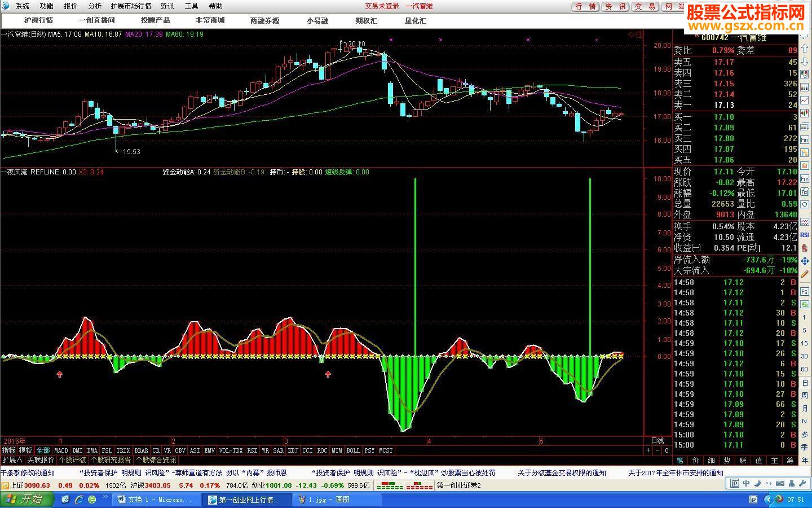812x508 pixels.
Task: Click the up arrow icon in right toolbar
Action: click(x=805, y=49)
